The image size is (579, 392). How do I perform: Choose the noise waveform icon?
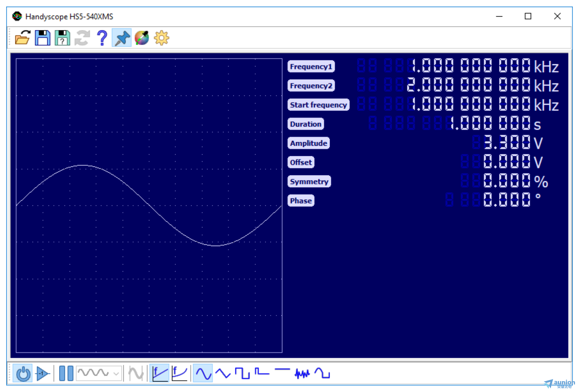coord(302,373)
